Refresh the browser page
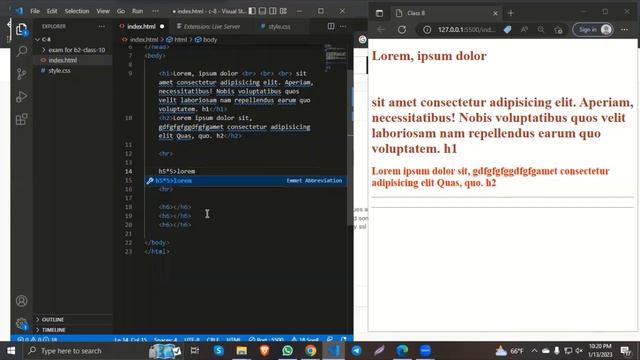Image resolution: width=640 pixels, height=360 pixels. [402, 29]
